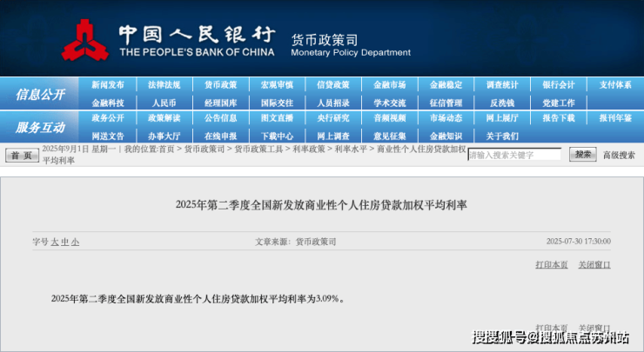The height and width of the screenshot is (352, 644).
Task: Open 市场动态 link
Action: (446, 118)
